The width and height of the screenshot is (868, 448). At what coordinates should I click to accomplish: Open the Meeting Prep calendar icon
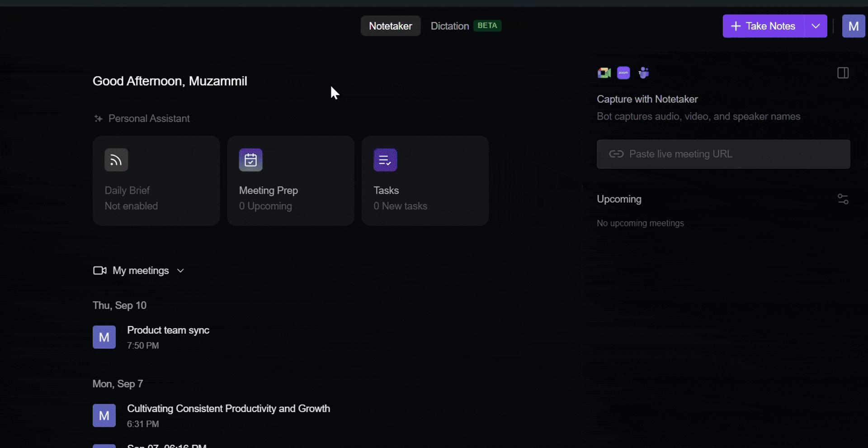250,160
